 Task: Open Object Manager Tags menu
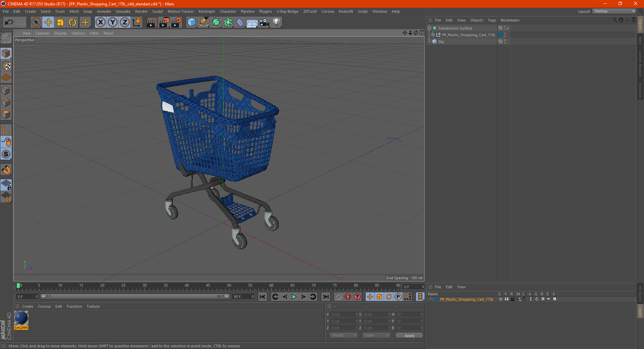[492, 20]
